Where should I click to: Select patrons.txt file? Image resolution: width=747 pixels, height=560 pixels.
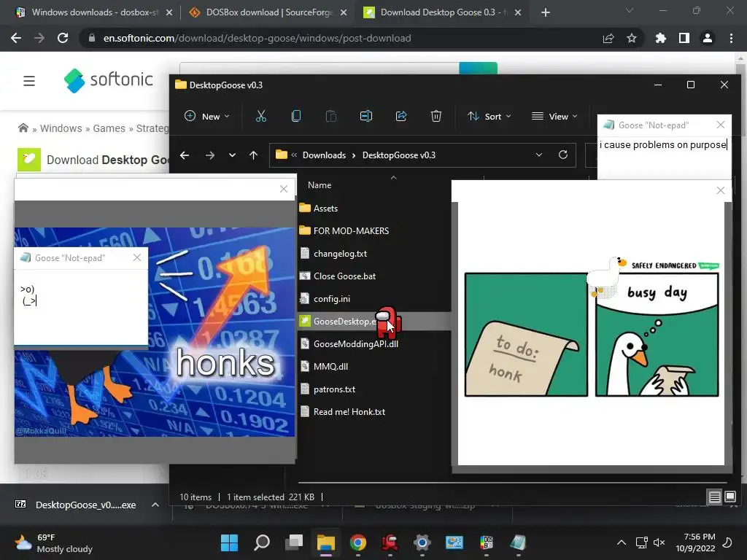[x=334, y=389]
